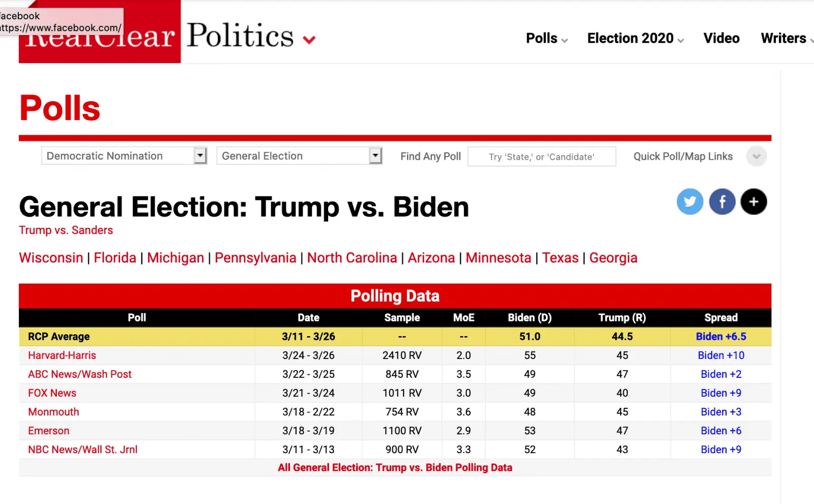Select the Video menu item

(x=721, y=38)
